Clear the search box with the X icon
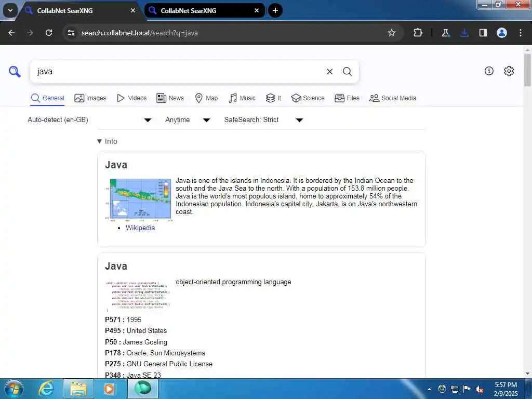 [x=329, y=72]
